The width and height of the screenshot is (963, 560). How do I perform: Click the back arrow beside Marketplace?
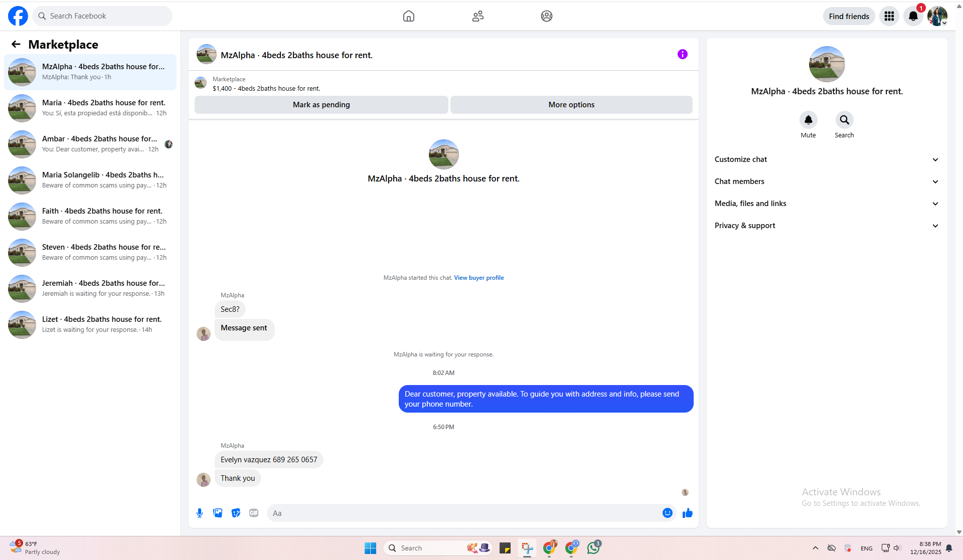point(16,45)
